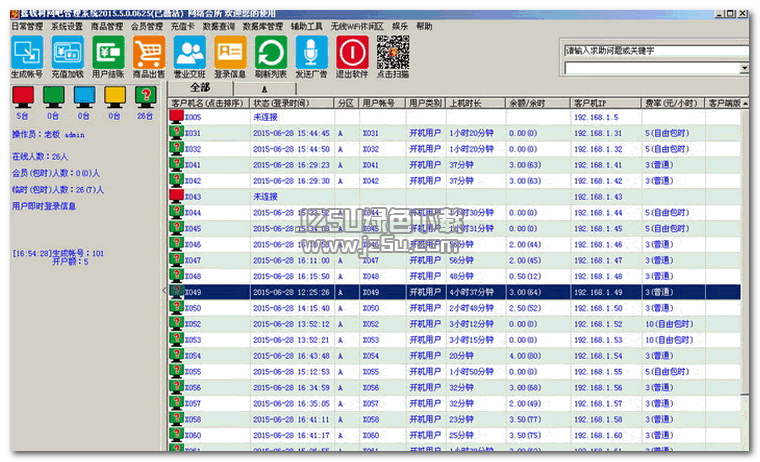Click the 1小时50分钟 duration in row X055
The image size is (760, 462).
tap(471, 372)
